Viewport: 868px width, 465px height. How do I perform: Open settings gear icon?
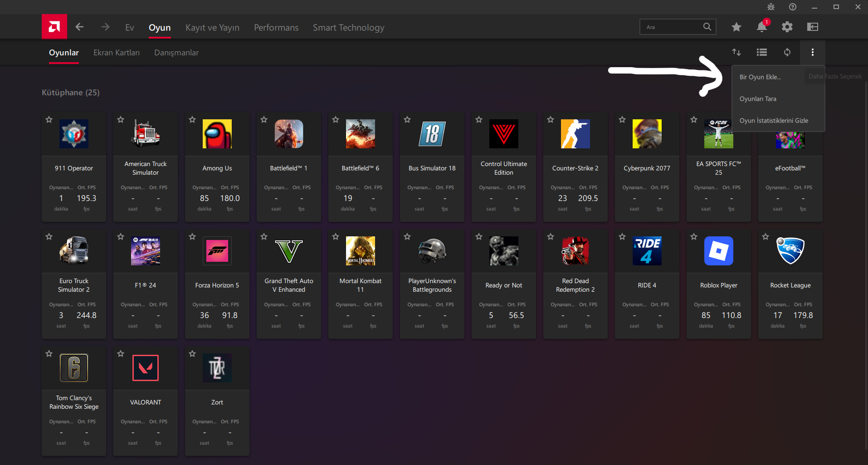tap(787, 27)
